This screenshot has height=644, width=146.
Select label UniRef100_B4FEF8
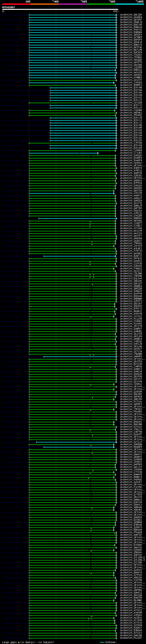click(131, 40)
